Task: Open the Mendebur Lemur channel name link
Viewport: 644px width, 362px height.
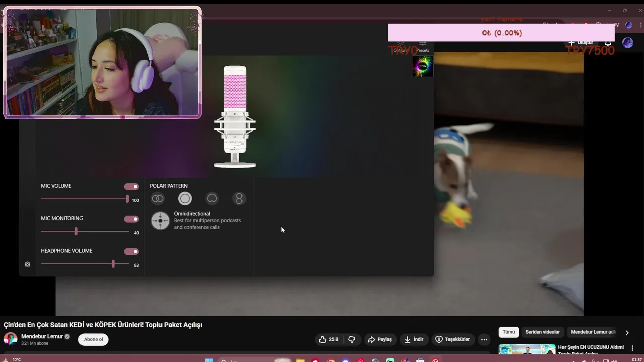Action: click(x=42, y=336)
